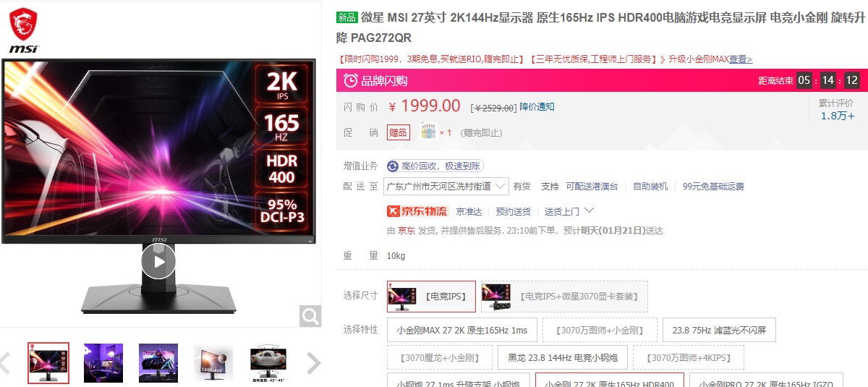868x387 pixels.
Task: Select 小金刚MAX 27 2K 原生165Hz 1ms option
Action: point(462,330)
